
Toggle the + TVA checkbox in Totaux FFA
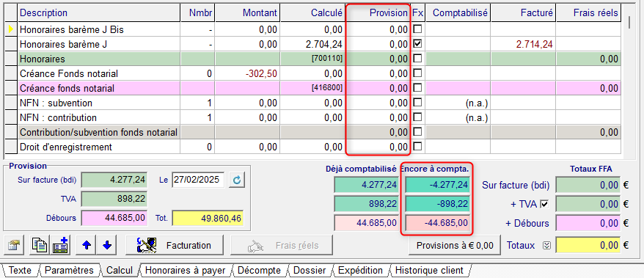tap(545, 204)
